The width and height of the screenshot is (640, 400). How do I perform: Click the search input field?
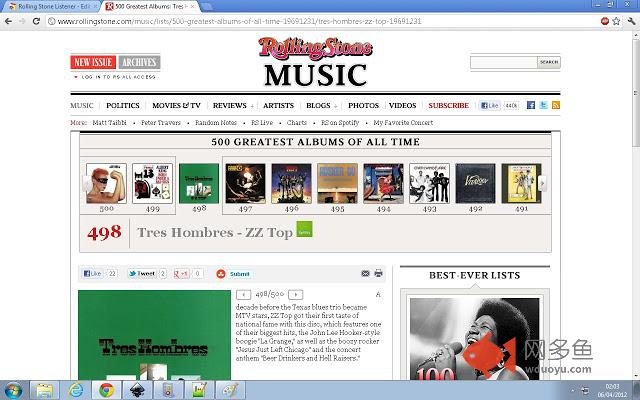coord(504,62)
